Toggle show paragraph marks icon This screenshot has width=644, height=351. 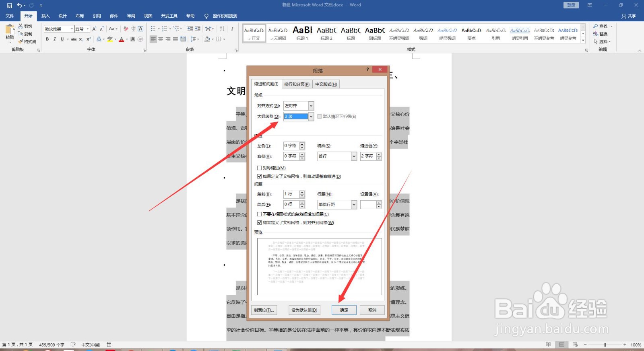232,29
